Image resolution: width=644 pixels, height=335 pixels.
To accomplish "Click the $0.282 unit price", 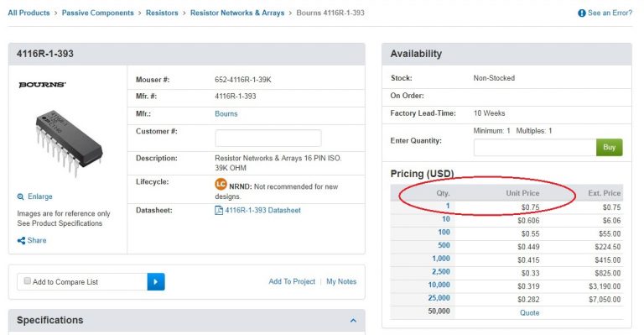I will pyautogui.click(x=528, y=300).
